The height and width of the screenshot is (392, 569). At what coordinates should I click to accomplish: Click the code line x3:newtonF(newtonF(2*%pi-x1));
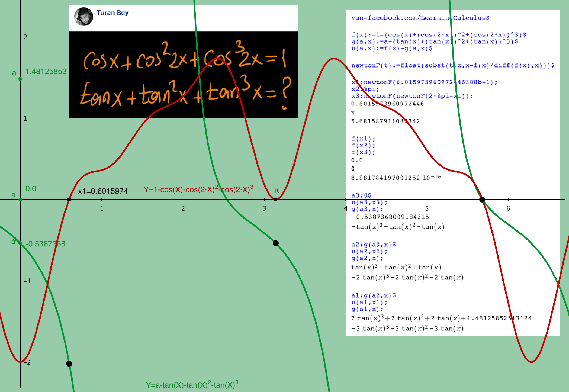click(412, 96)
